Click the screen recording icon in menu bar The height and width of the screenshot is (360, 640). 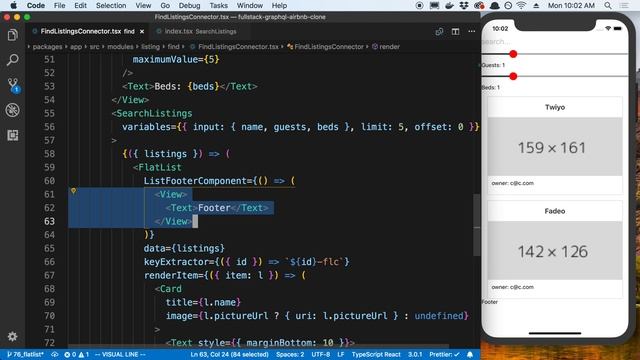(419, 5)
